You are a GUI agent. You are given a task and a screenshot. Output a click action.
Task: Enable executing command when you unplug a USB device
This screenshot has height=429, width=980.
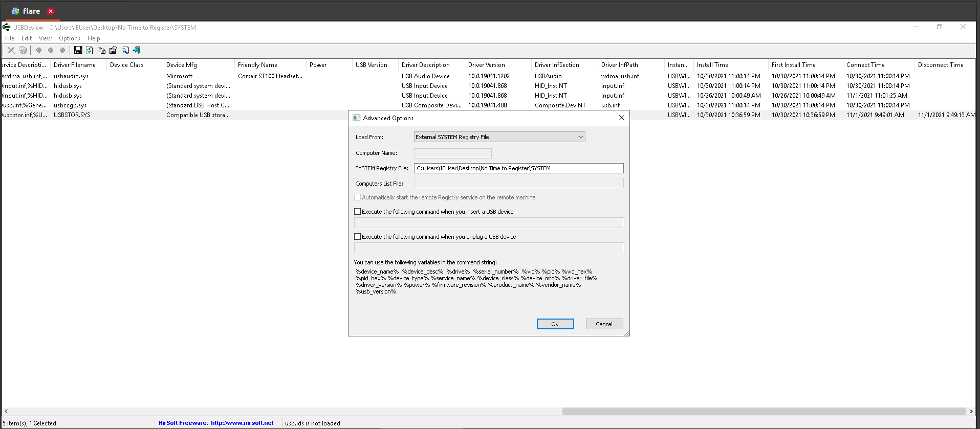click(x=358, y=236)
